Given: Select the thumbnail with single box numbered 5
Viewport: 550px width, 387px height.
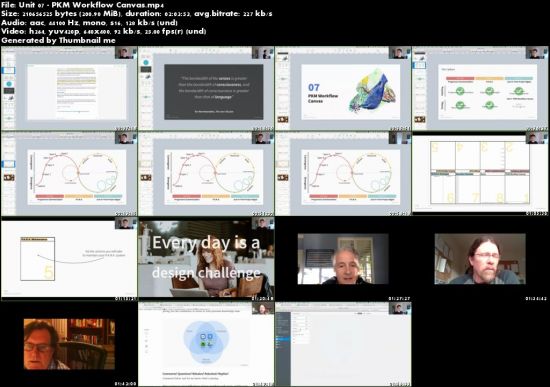Looking at the screenshot, I should (69, 259).
